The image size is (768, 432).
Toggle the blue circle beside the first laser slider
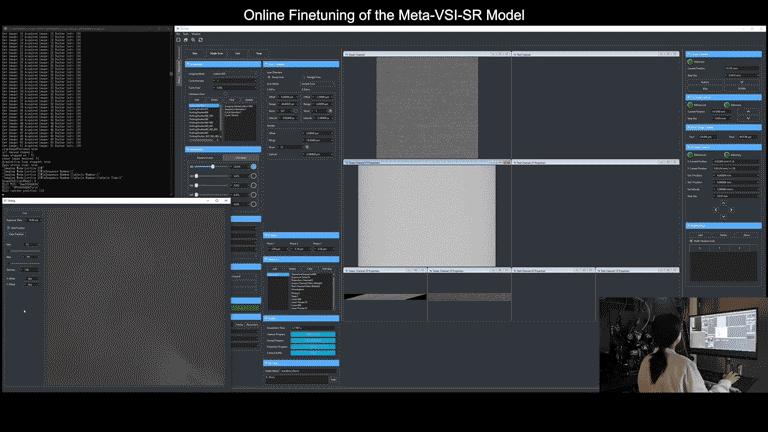click(253, 166)
